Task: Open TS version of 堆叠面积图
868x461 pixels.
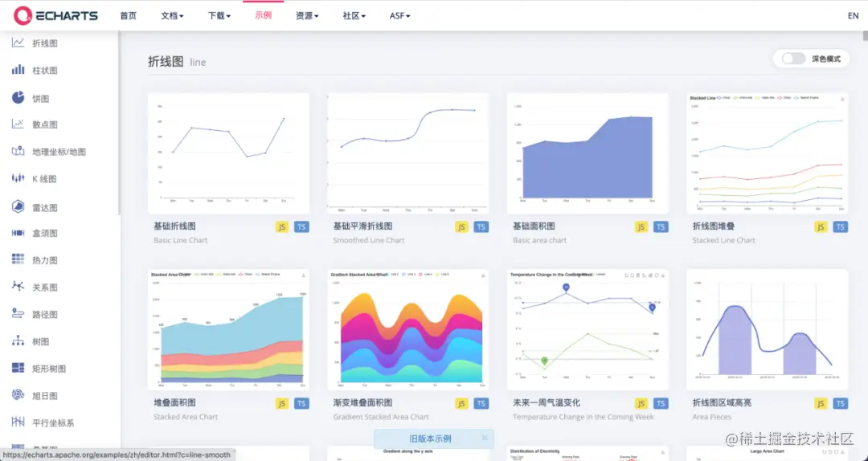Action: click(301, 403)
